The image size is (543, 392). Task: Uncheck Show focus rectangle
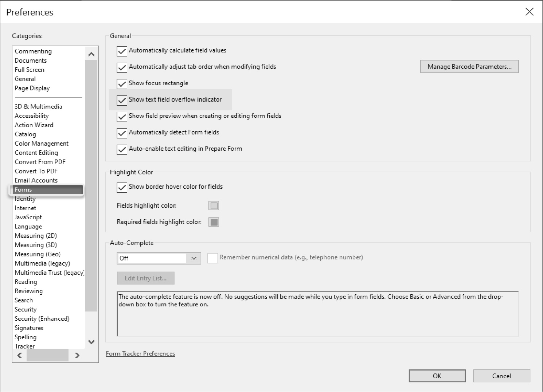click(x=122, y=84)
